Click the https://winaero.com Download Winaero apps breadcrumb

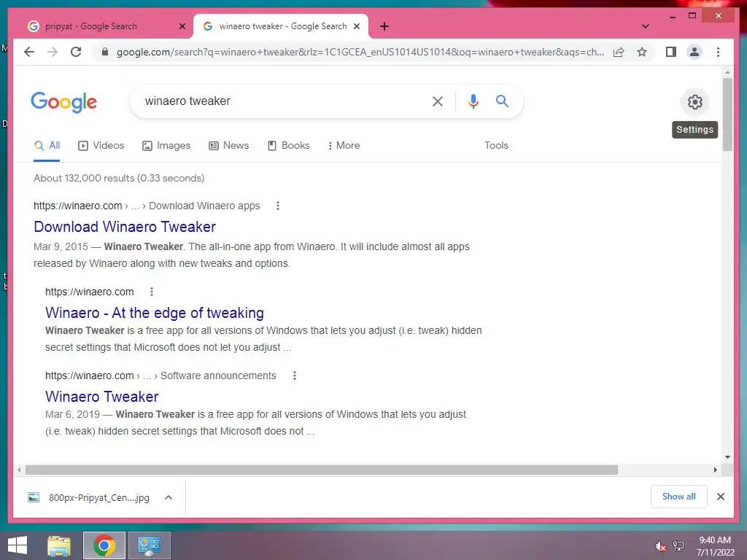pyautogui.click(x=147, y=206)
